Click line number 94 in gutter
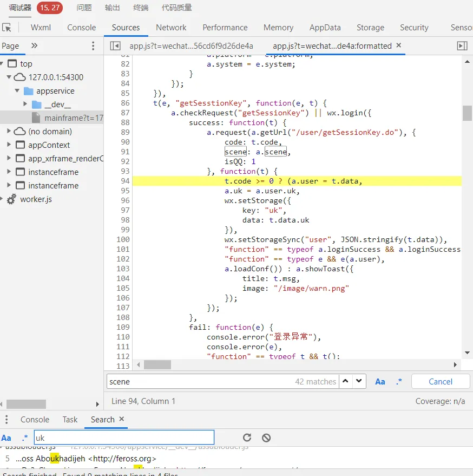The height and width of the screenshot is (476, 473). pos(125,181)
